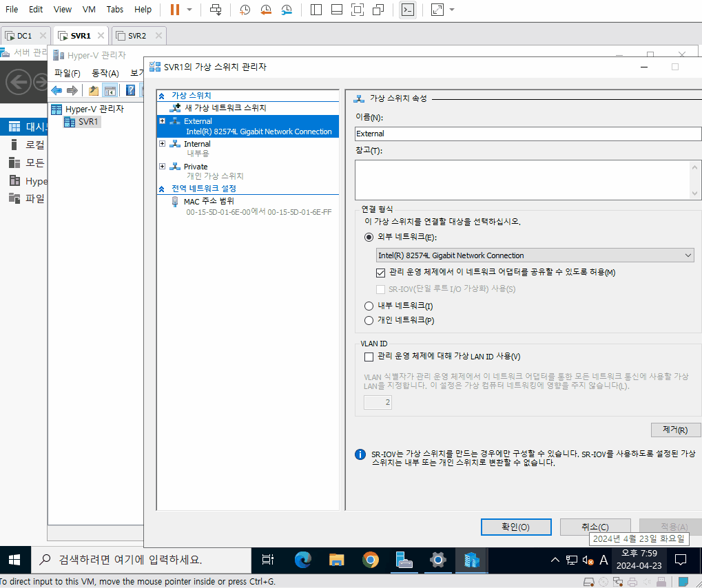Viewport: 702px width, 588px height.
Task: Revert to the previous snapshot icon
Action: click(266, 10)
